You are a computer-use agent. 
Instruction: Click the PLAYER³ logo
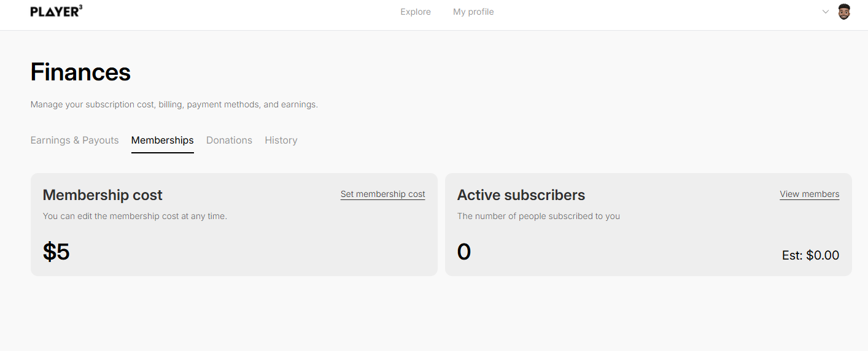(56, 11)
